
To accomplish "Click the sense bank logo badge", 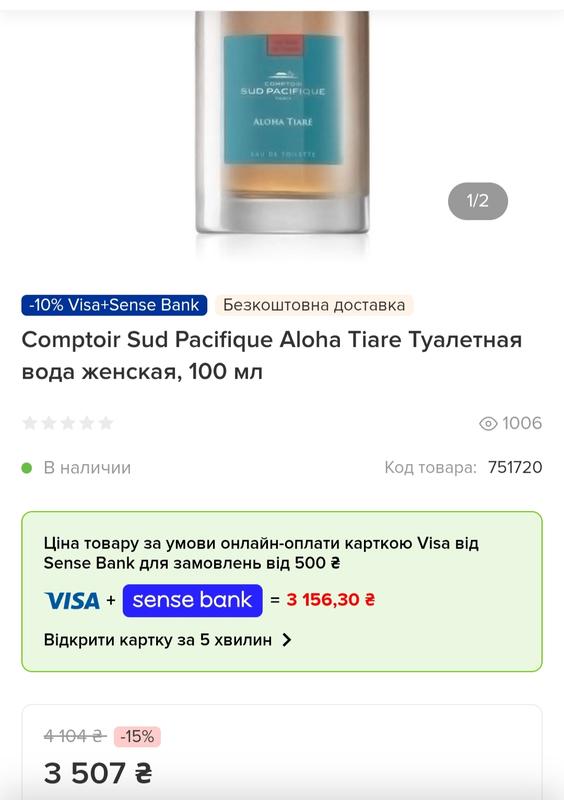I will click(192, 601).
